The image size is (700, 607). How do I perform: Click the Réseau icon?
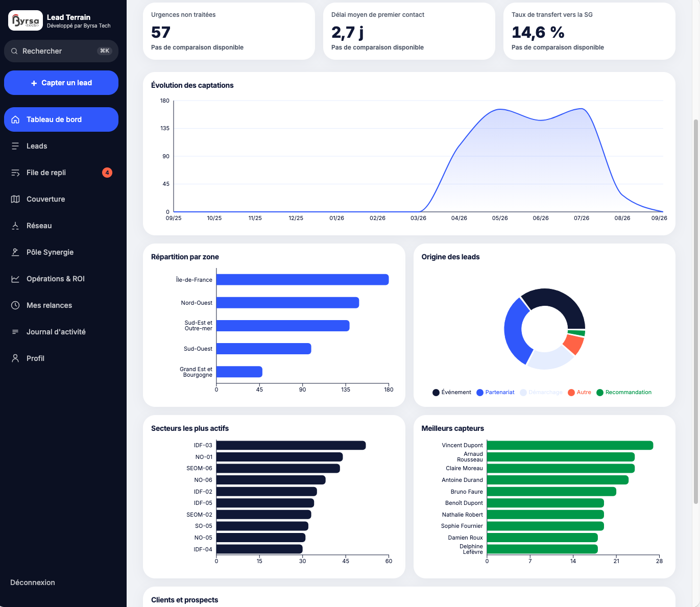point(15,226)
